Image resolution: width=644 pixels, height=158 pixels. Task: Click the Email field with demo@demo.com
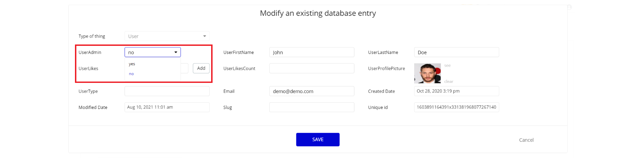pyautogui.click(x=312, y=91)
